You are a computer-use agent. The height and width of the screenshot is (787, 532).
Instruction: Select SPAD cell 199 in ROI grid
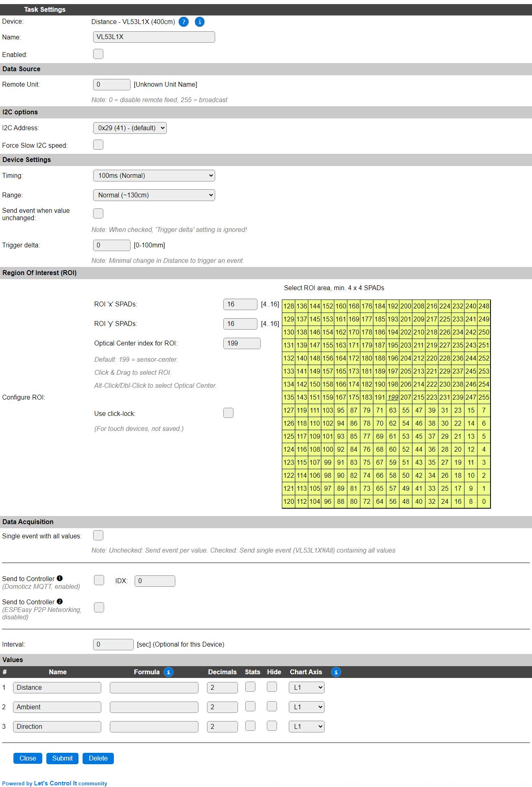(x=393, y=397)
